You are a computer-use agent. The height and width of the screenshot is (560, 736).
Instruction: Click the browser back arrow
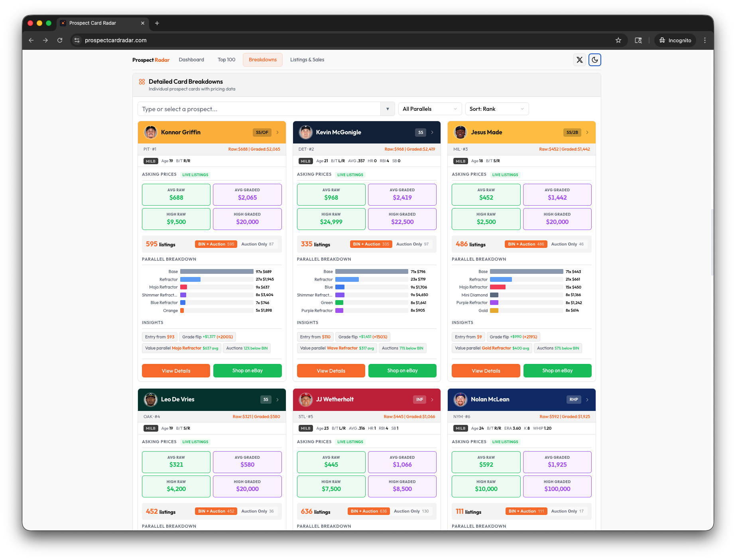(31, 40)
